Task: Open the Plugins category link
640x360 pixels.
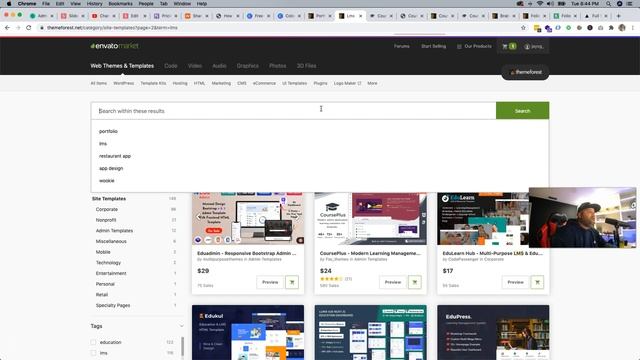Action: (x=320, y=83)
